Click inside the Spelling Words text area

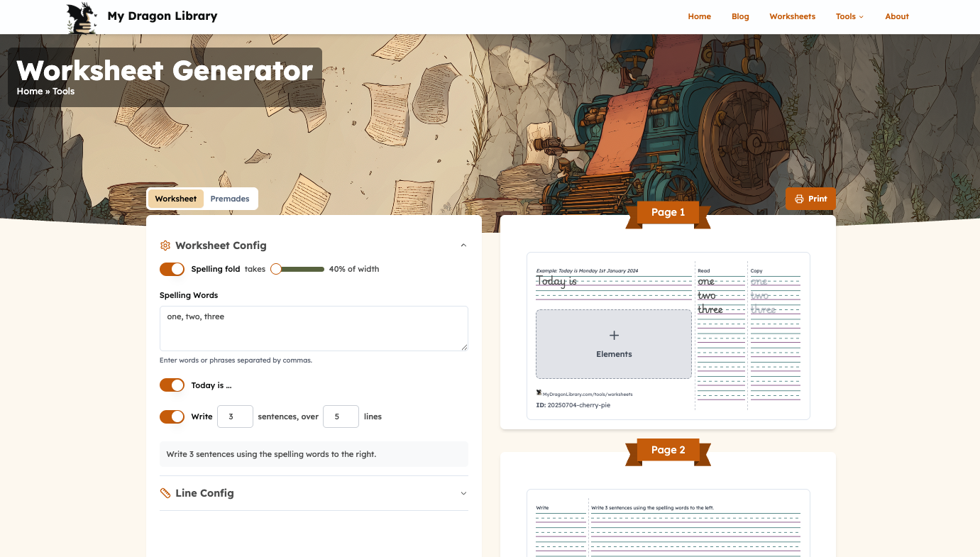point(314,328)
